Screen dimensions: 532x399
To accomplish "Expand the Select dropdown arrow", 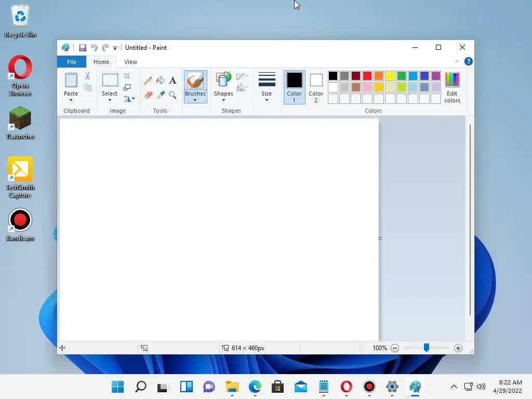I will (110, 100).
